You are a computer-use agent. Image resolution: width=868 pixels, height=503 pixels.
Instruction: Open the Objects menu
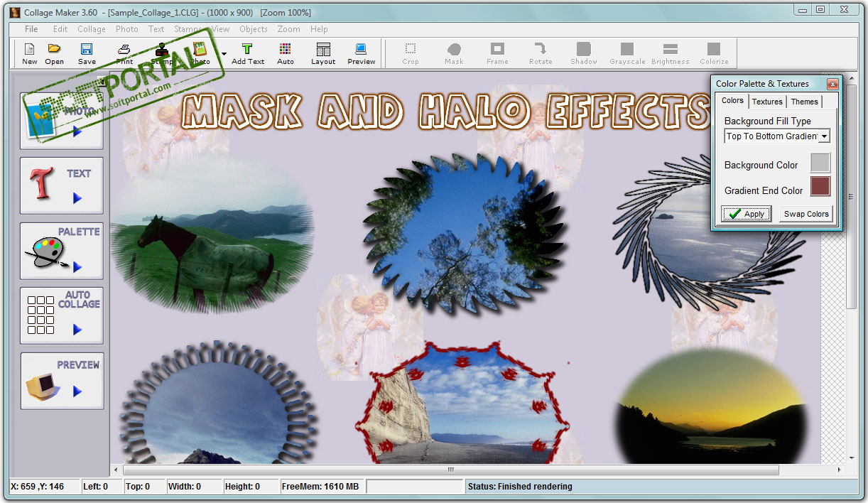click(x=254, y=29)
